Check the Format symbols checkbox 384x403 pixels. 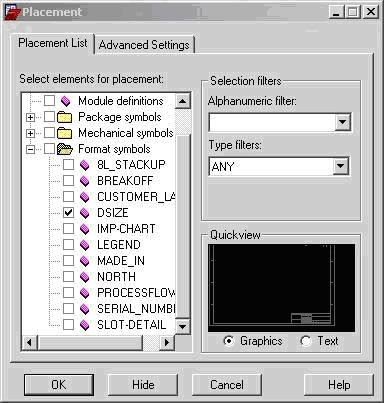pyautogui.click(x=50, y=149)
